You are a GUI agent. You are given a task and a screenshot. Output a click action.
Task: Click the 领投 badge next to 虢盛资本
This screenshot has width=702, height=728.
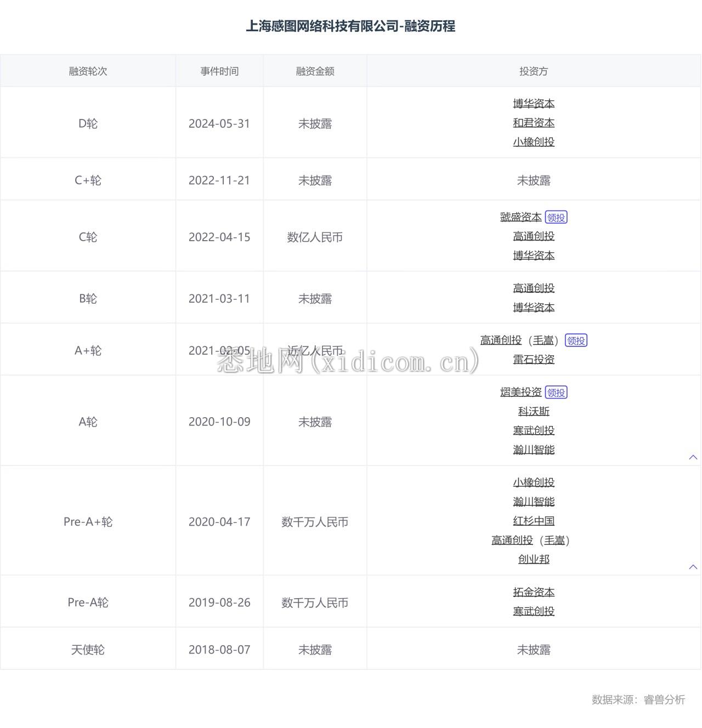(557, 217)
